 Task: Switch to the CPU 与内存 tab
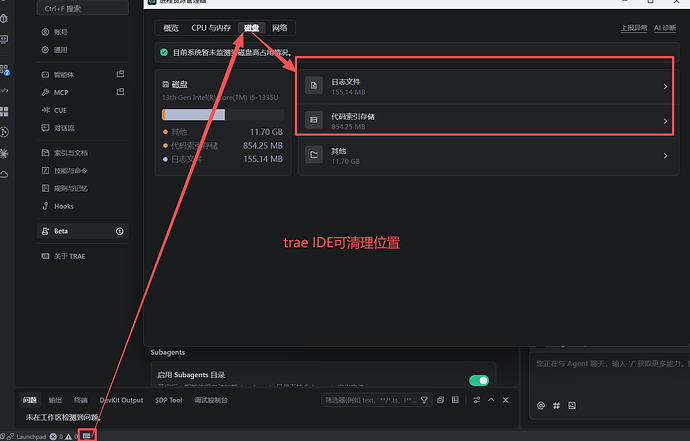click(x=211, y=28)
